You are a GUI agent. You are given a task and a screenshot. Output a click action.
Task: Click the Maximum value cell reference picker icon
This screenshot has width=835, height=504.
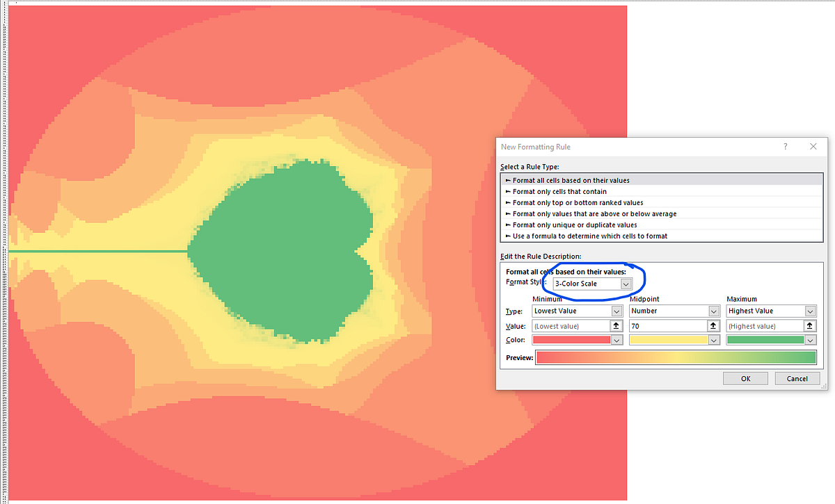[x=810, y=325]
